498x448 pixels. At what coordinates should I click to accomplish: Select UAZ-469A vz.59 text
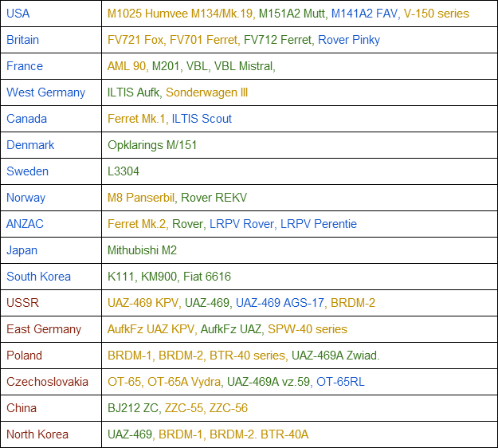pos(269,382)
